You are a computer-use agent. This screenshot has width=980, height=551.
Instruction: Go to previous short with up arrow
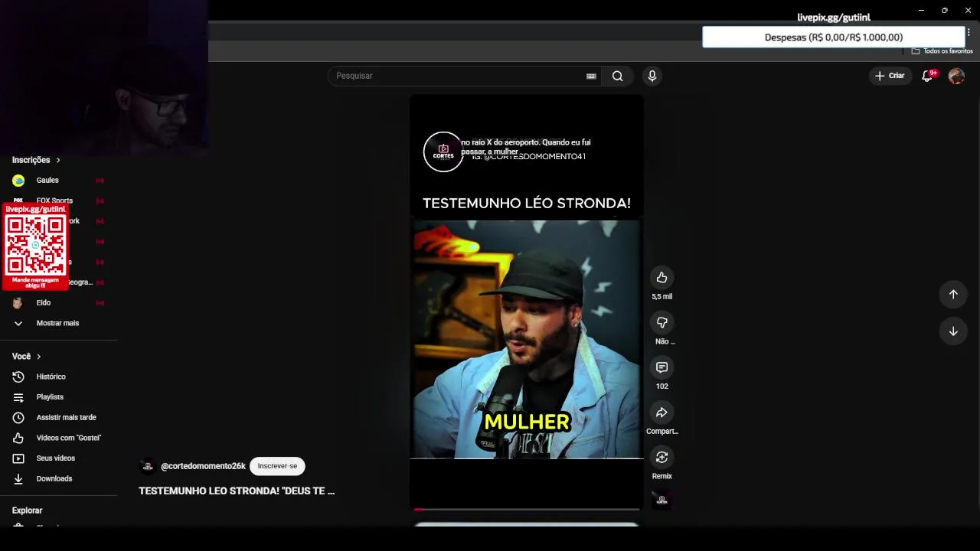point(953,295)
